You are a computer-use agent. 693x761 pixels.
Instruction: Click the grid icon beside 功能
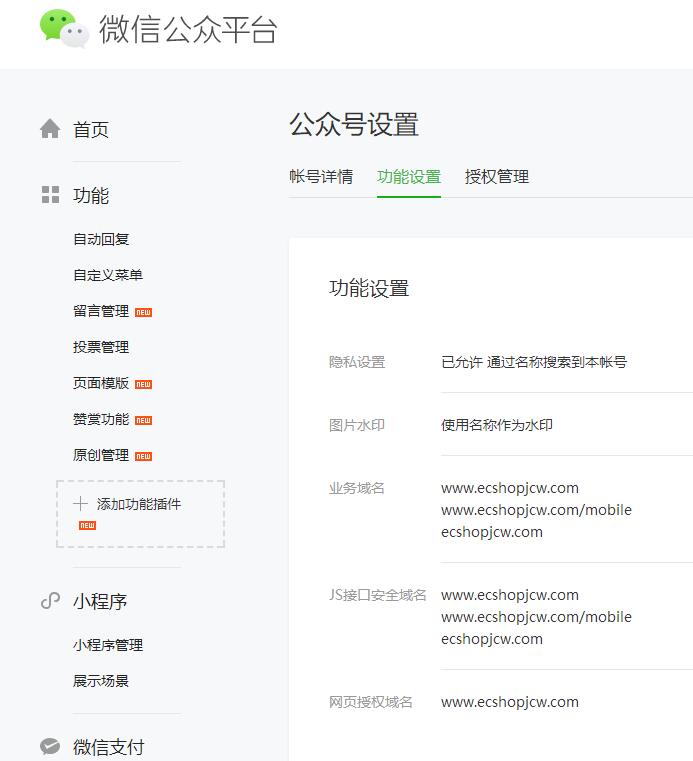pyautogui.click(x=50, y=195)
